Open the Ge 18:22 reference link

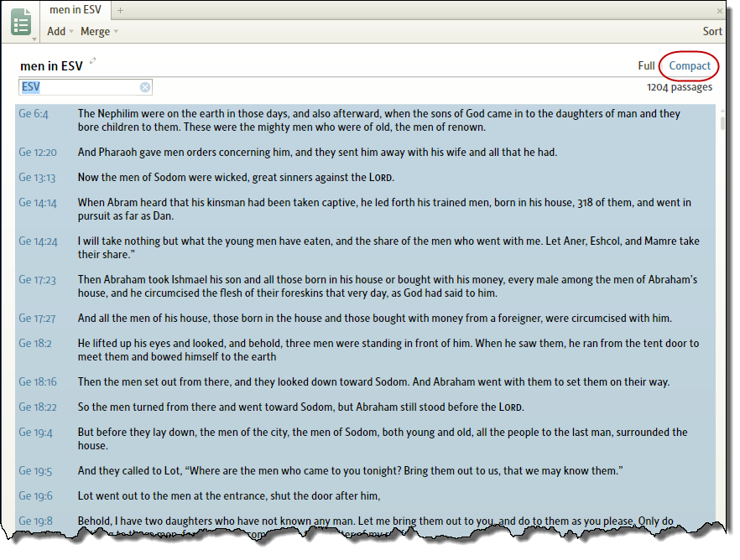tap(38, 407)
